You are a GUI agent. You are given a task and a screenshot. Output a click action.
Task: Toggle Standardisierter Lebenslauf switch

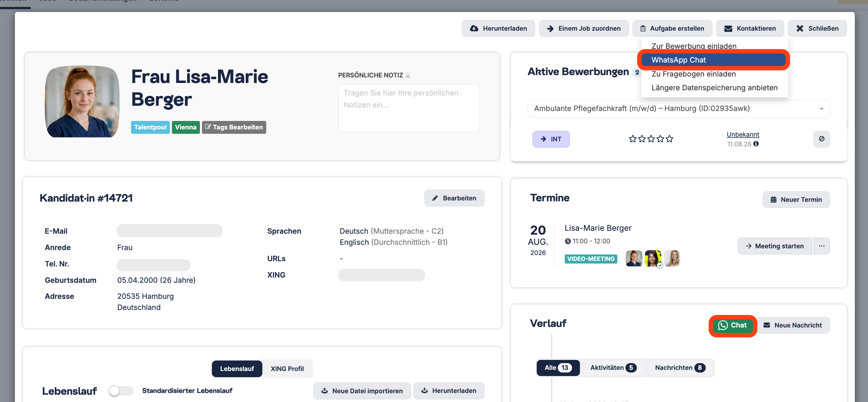click(x=121, y=391)
